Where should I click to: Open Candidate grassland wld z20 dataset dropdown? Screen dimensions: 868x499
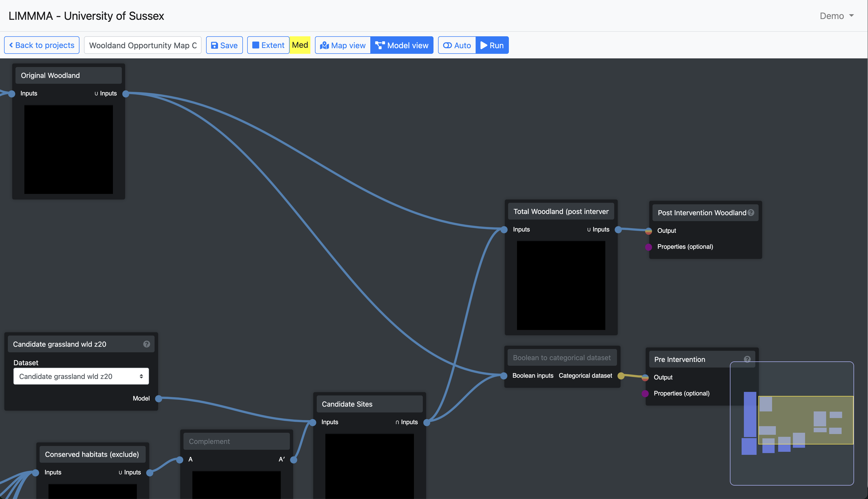[81, 376]
